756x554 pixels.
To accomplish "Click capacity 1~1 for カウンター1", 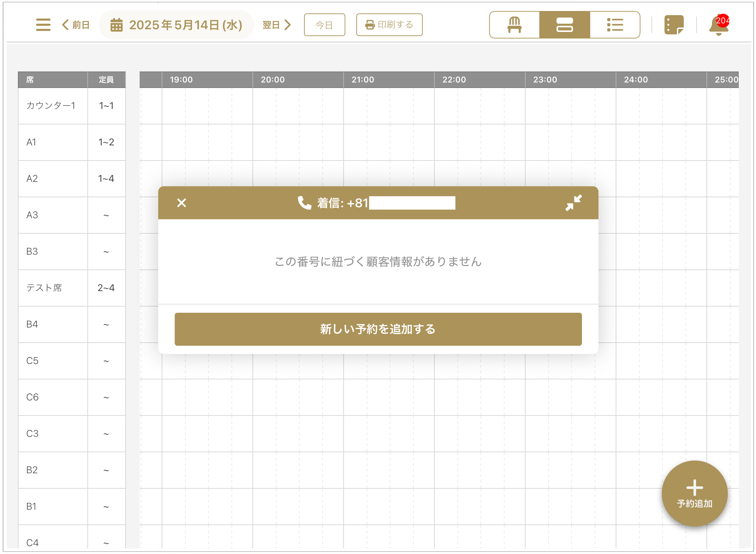I will (x=106, y=106).
